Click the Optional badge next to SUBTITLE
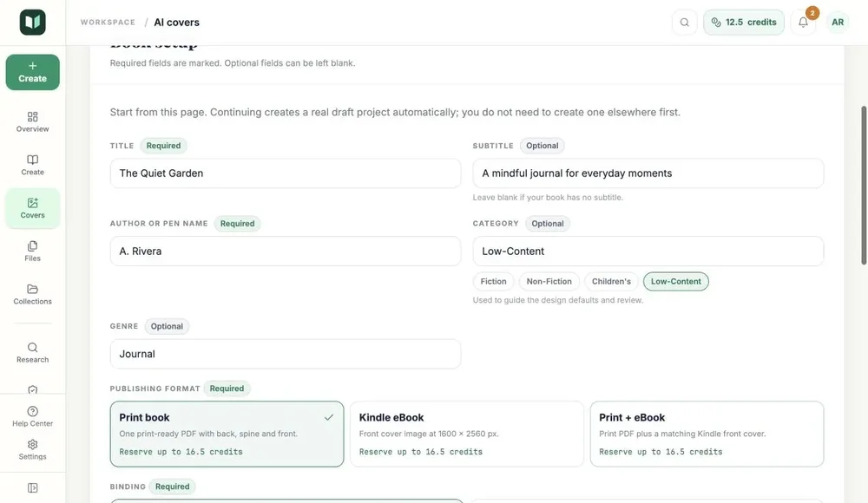This screenshot has width=868, height=503. point(542,146)
